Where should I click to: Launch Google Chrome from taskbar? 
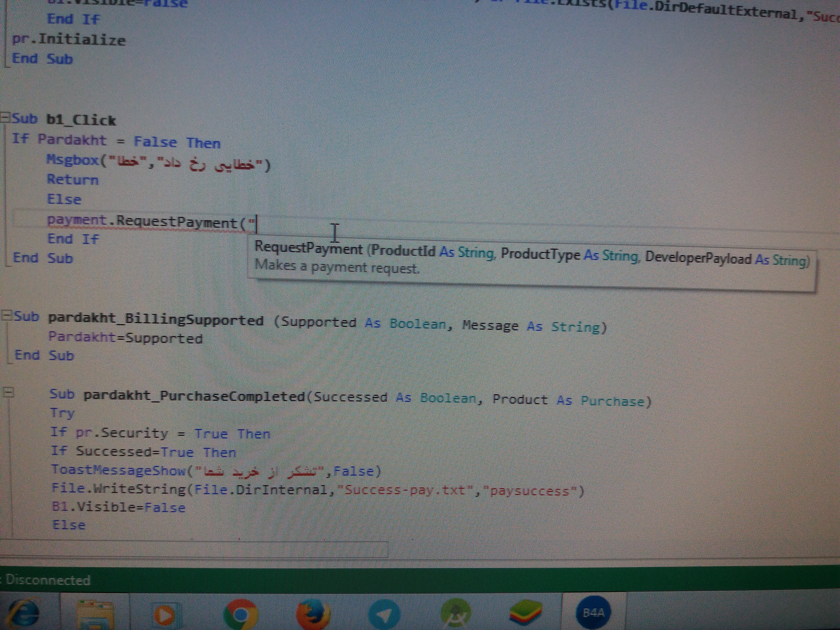[240, 614]
